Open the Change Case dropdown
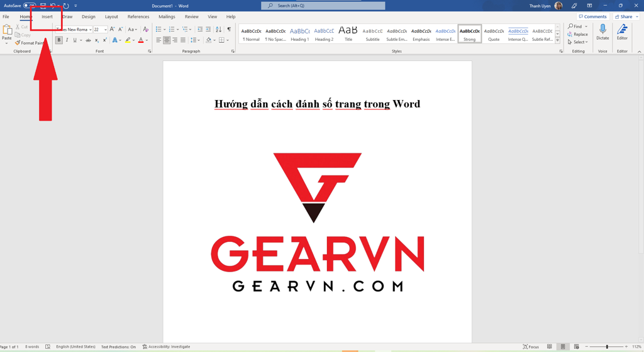The image size is (644, 352). pos(131,30)
